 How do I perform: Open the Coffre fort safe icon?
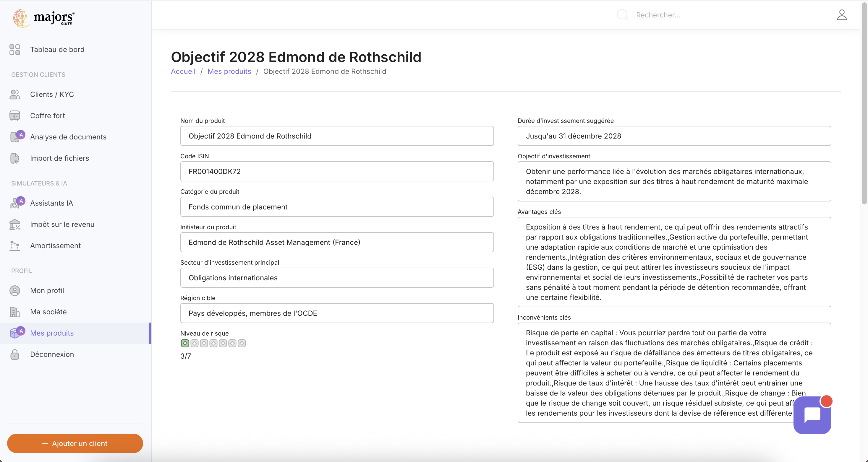point(14,115)
